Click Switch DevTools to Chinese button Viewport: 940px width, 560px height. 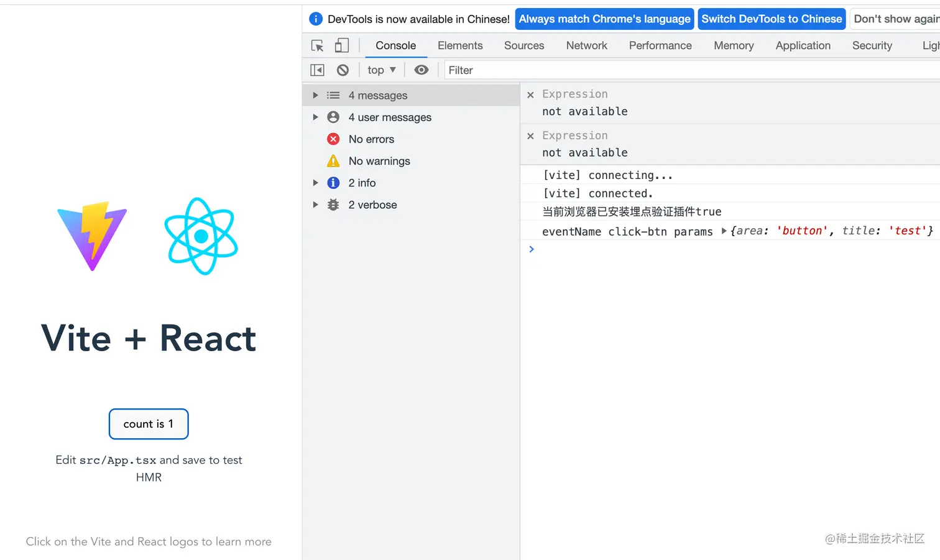[x=772, y=19]
